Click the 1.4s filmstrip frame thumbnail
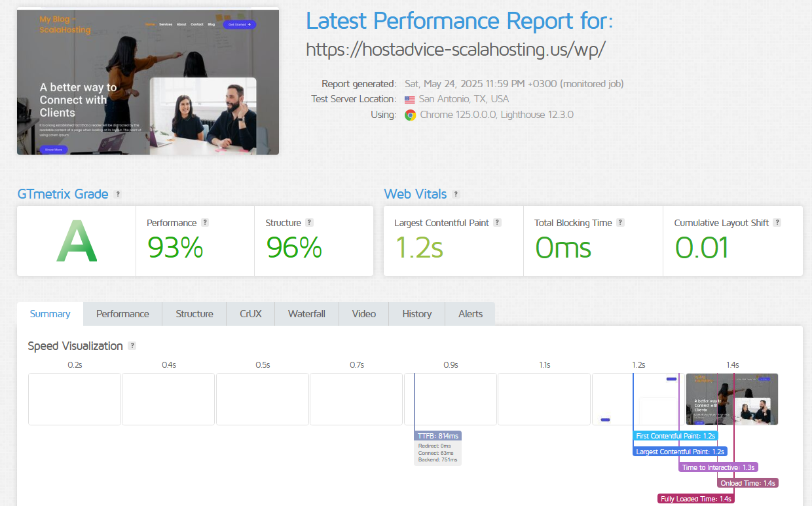The image size is (812, 506). pyautogui.click(x=732, y=399)
